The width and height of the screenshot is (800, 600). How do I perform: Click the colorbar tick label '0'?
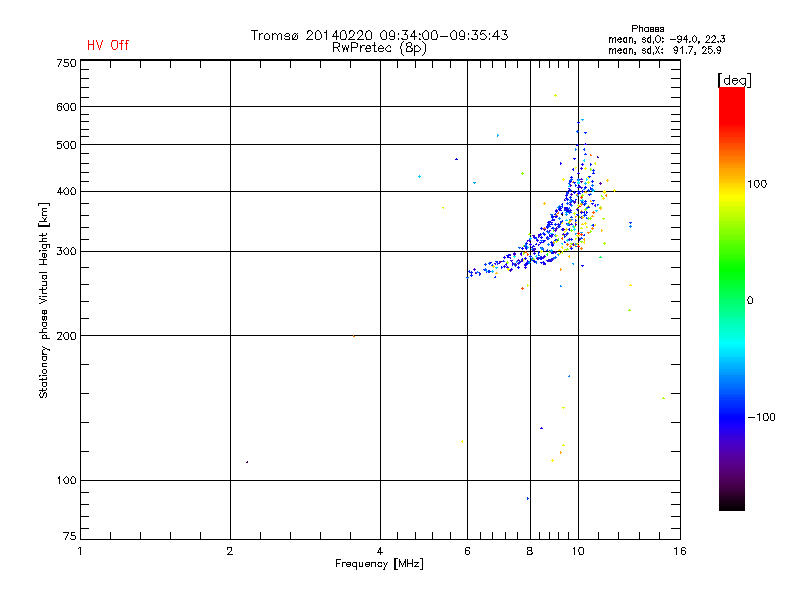pyautogui.click(x=750, y=301)
